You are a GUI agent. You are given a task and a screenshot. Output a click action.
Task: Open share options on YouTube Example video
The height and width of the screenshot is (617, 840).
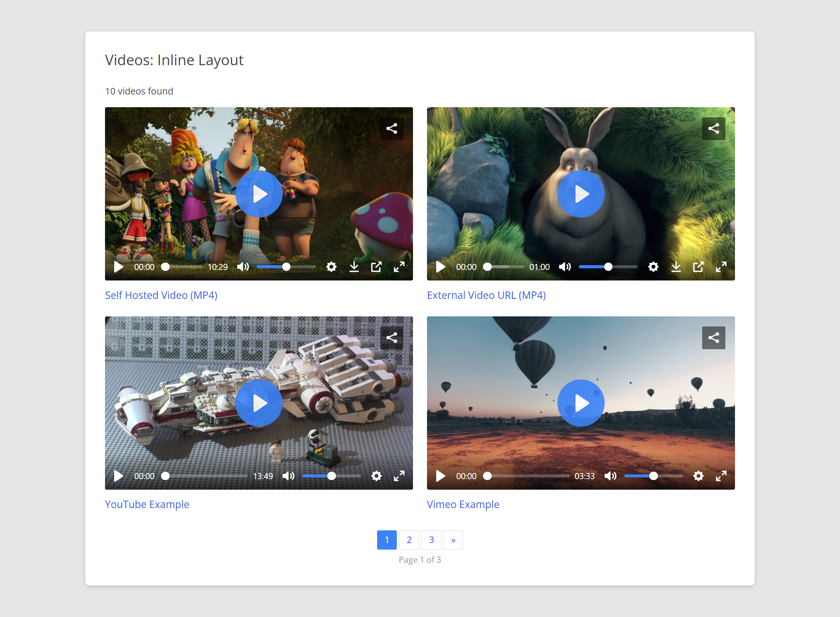click(x=392, y=338)
